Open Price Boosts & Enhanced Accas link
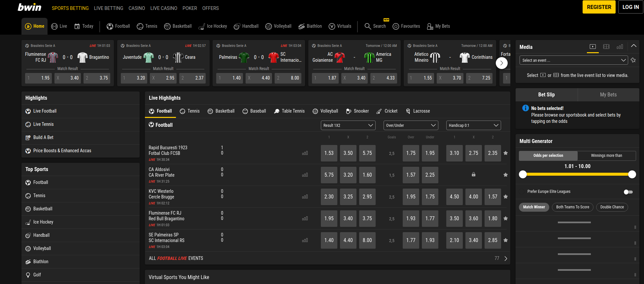The width and height of the screenshot is (644, 284). point(81,151)
